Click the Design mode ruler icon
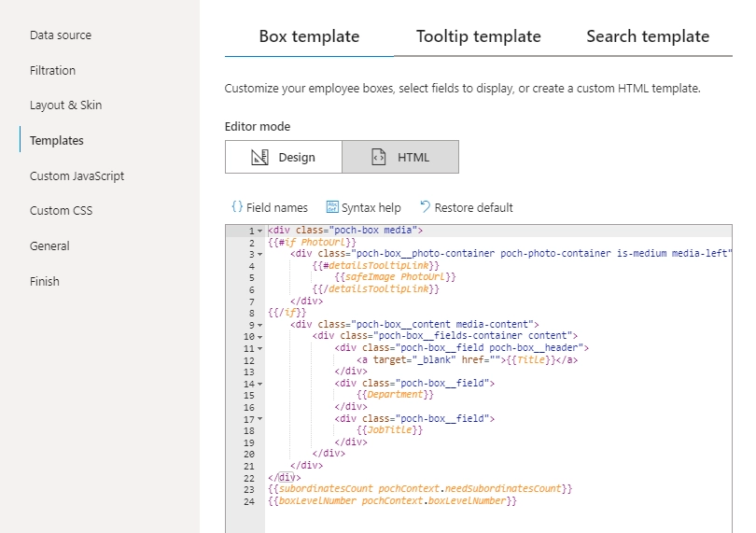Screen dimensions: 756x533 tap(259, 157)
